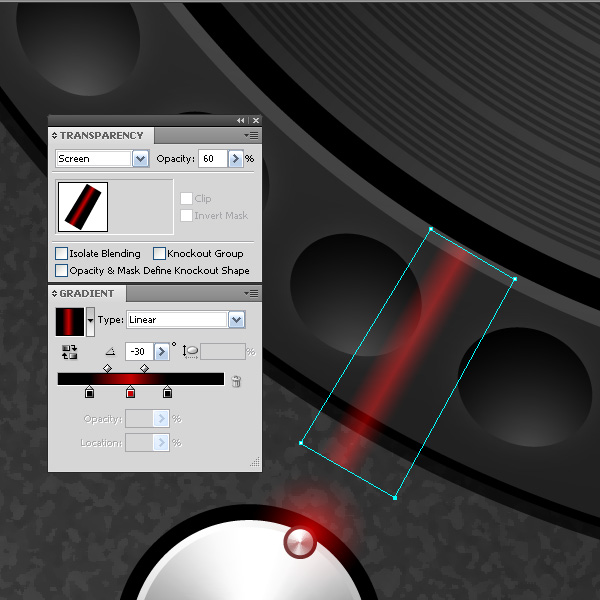Enable Opacity & Mask Define Knockout Shape

tap(61, 271)
